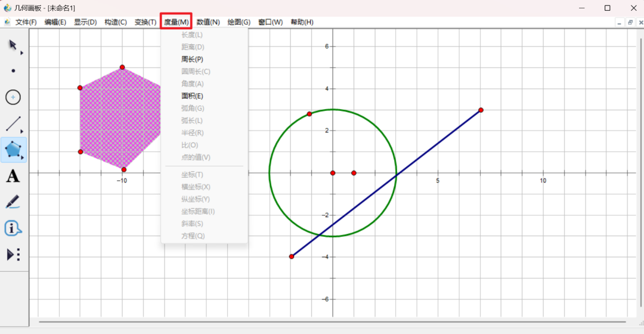Select the bottom vertex of the hexagon
The image size is (644, 334).
click(x=124, y=169)
